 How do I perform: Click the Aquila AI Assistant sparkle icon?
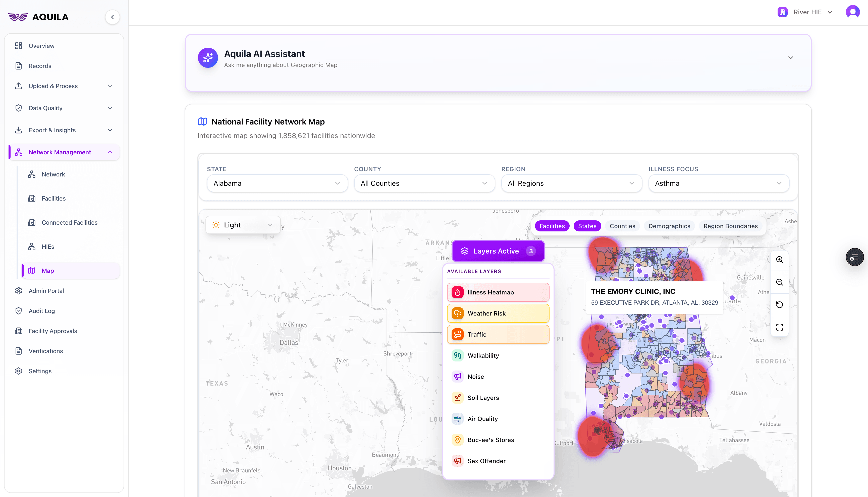click(208, 58)
